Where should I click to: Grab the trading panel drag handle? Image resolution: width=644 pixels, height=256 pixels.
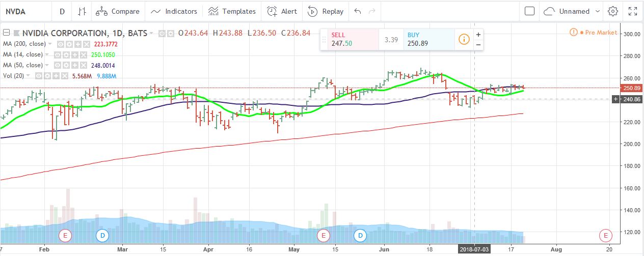[324, 39]
